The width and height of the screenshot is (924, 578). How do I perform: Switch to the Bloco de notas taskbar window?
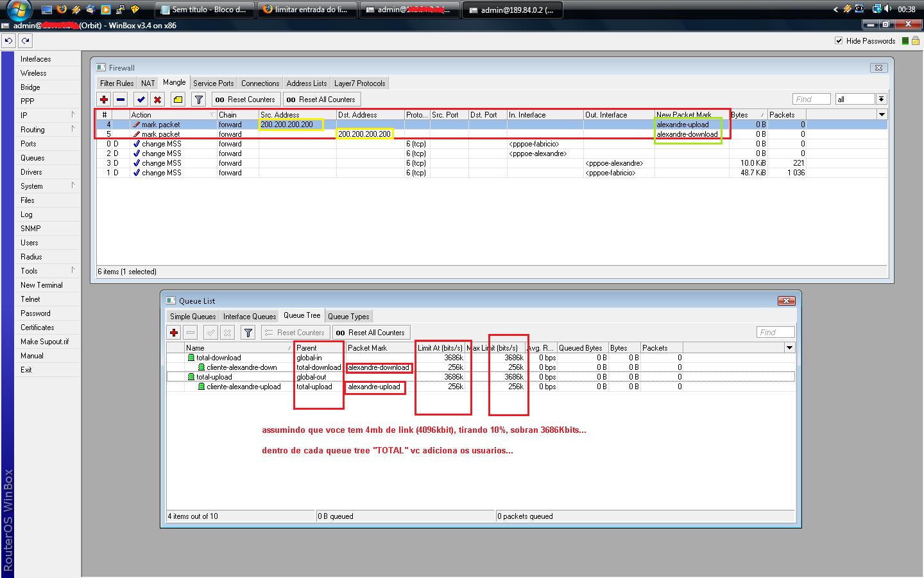[x=205, y=10]
